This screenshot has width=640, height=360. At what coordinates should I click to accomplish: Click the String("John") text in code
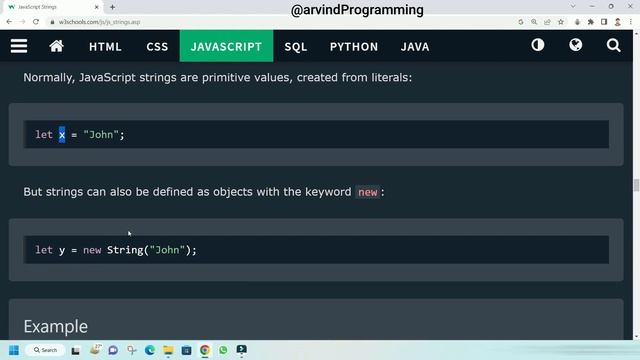(x=148, y=250)
